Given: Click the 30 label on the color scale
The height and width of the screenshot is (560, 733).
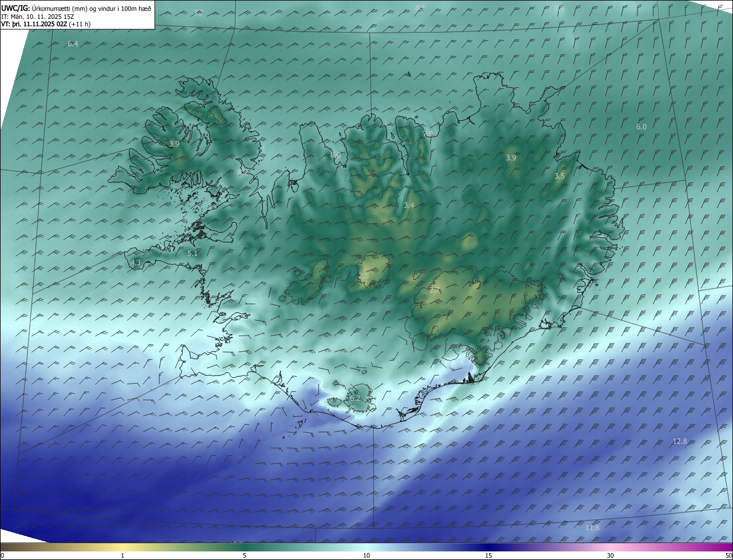Looking at the screenshot, I should click(x=610, y=555).
